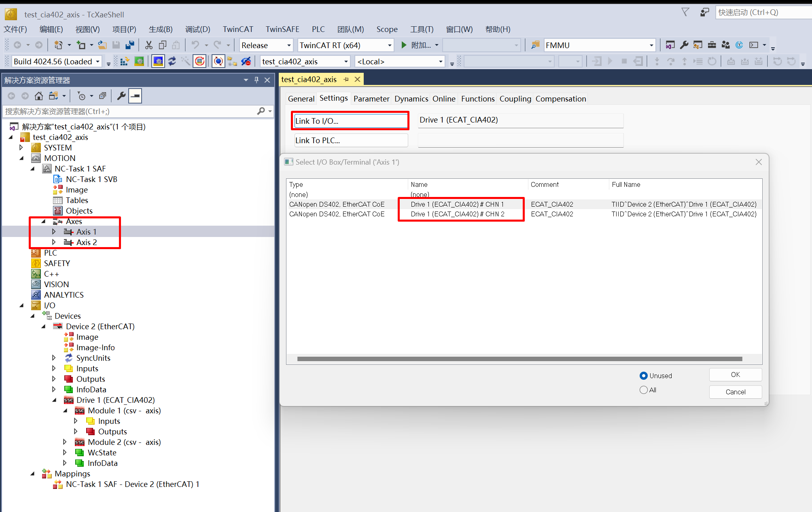Screen dimensions: 812x512
Task: Switch to the Coupling tab
Action: click(515, 99)
